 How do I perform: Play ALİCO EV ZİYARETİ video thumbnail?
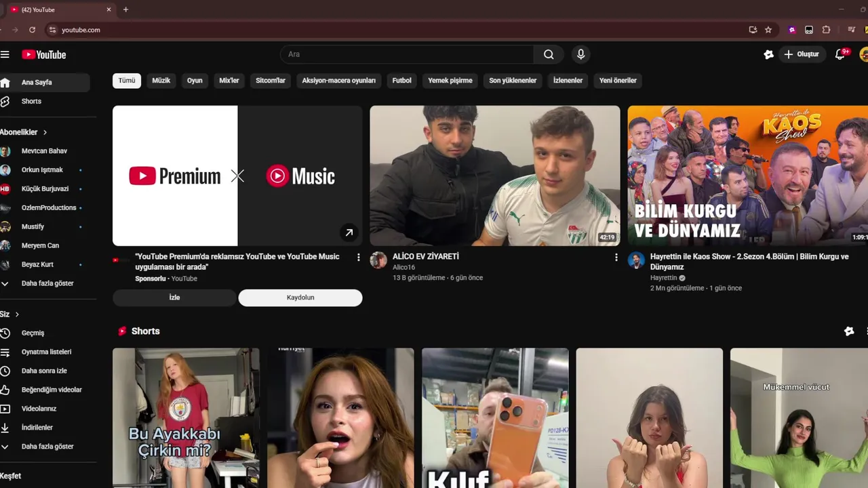[495, 176]
